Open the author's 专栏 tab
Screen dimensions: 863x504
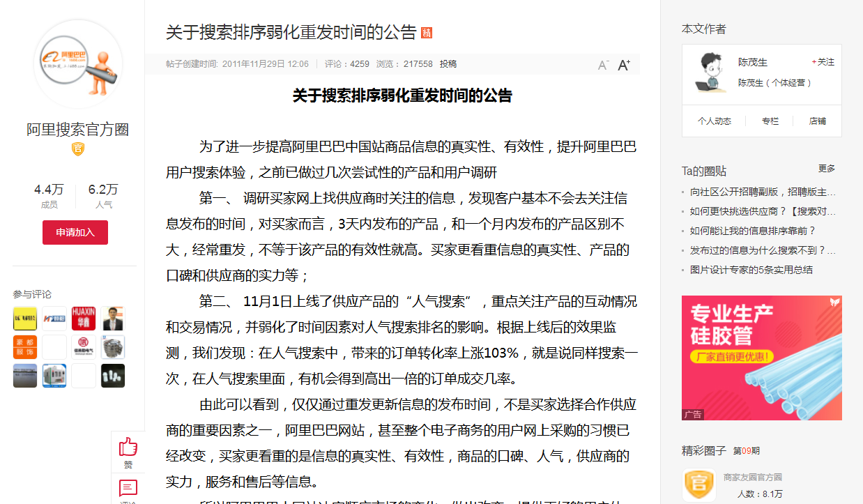770,121
